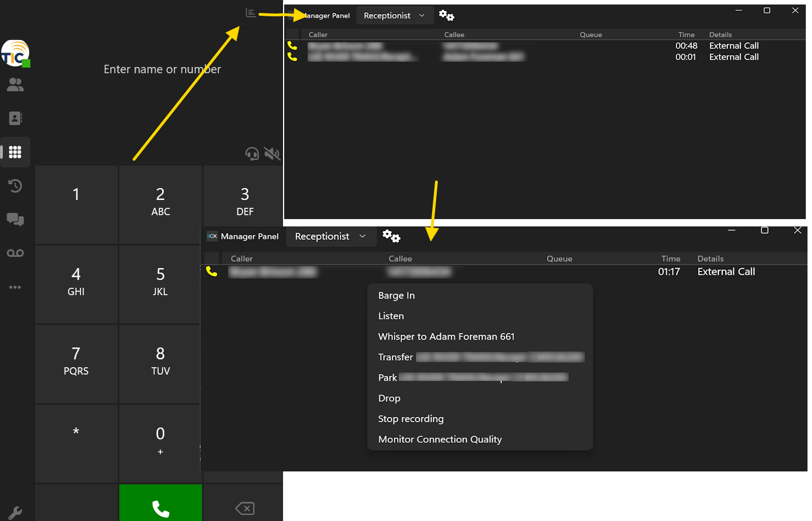The width and height of the screenshot is (812, 521).
Task: Open gears settings icon in upper Manager Panel
Action: tap(447, 16)
